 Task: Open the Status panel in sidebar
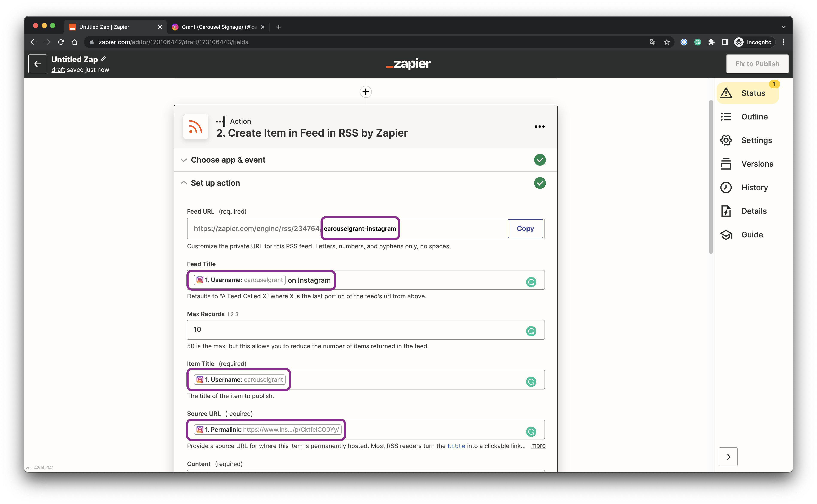point(748,93)
